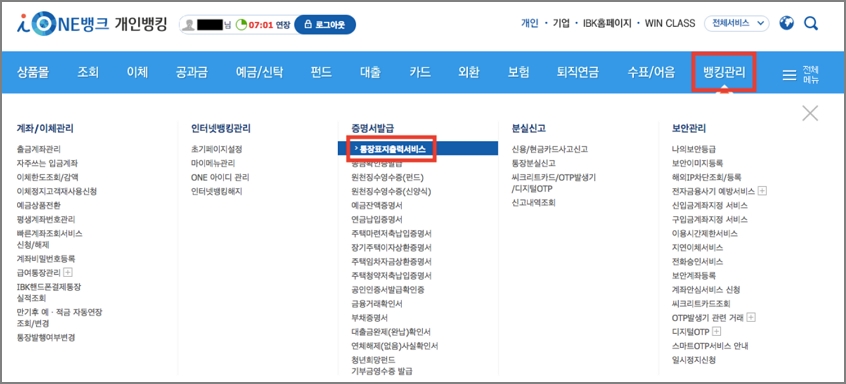Select 통장표지출력서비스 item
This screenshot has width=846, height=384.
[x=418, y=149]
